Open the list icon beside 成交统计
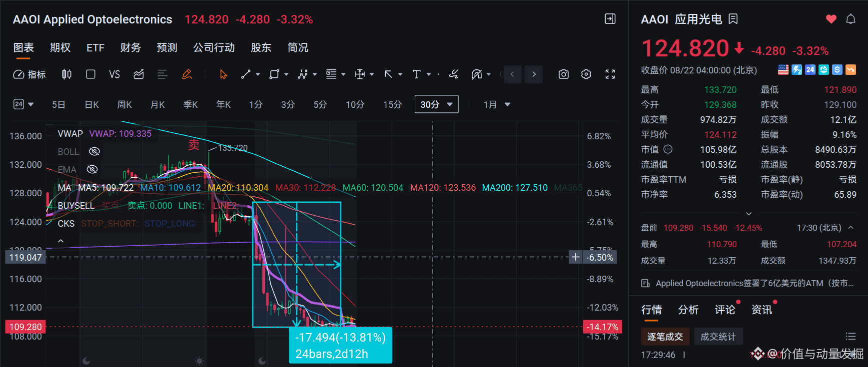The width and height of the screenshot is (868, 367). tap(851, 337)
